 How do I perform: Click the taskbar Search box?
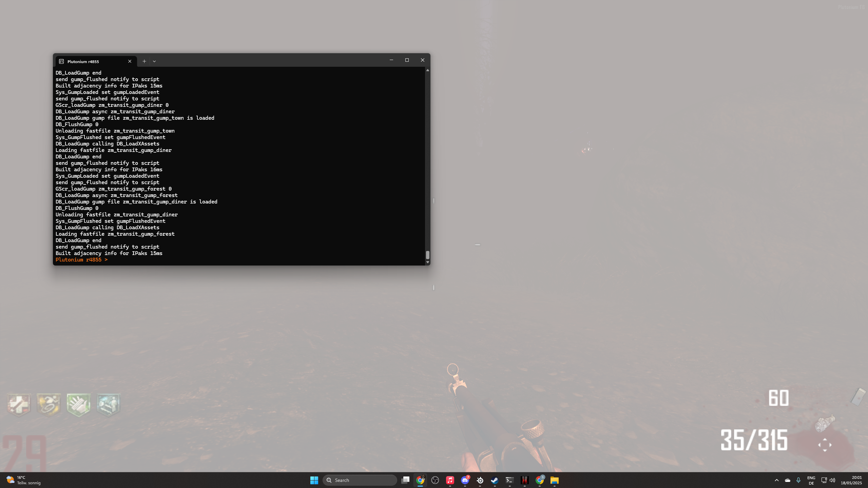click(x=360, y=480)
